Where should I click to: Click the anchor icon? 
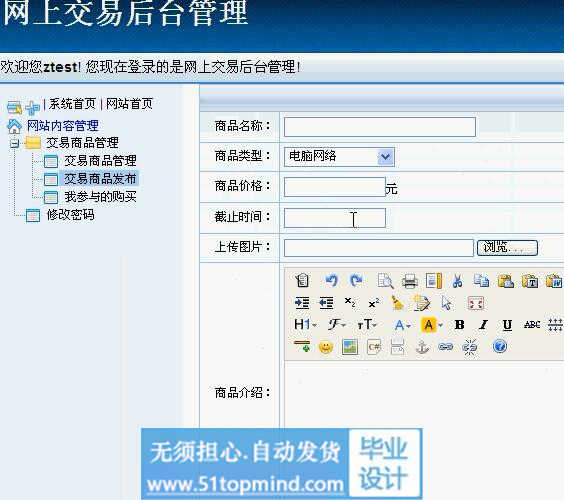[422, 347]
